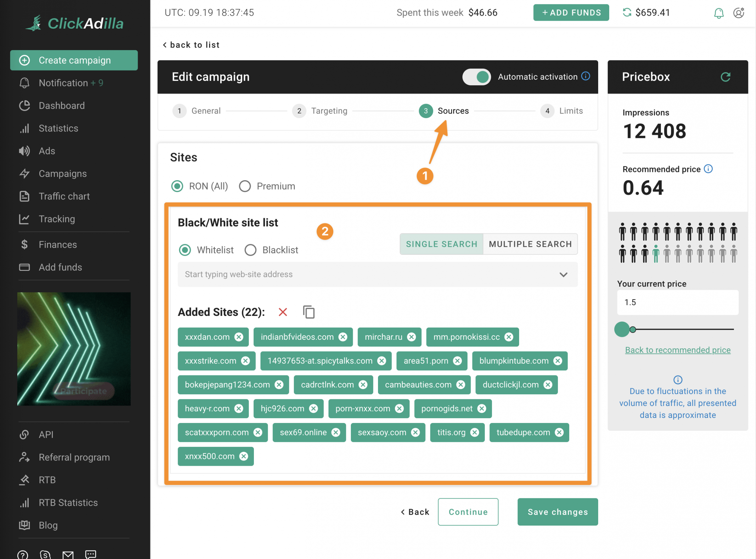Screen dimensions: 756x559
Task: Open the live chat icon
Action: (91, 554)
